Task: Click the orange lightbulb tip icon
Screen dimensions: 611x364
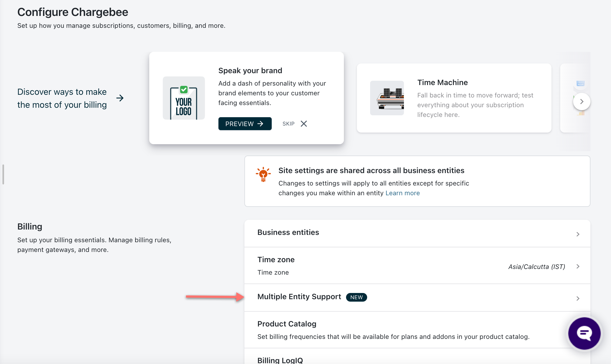Action: coord(263,174)
